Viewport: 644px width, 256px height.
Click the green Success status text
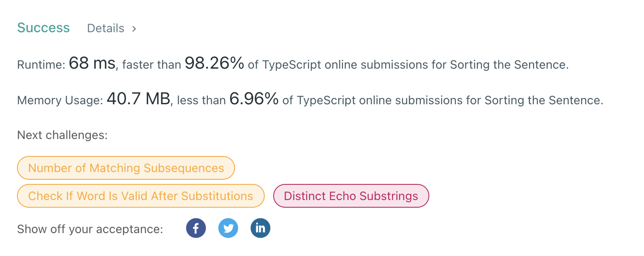tap(43, 28)
